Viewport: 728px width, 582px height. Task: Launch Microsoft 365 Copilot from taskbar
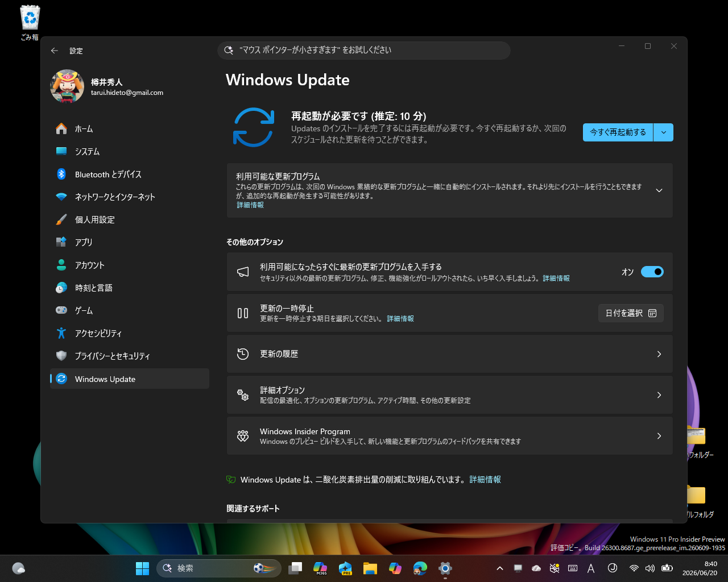pyautogui.click(x=320, y=568)
